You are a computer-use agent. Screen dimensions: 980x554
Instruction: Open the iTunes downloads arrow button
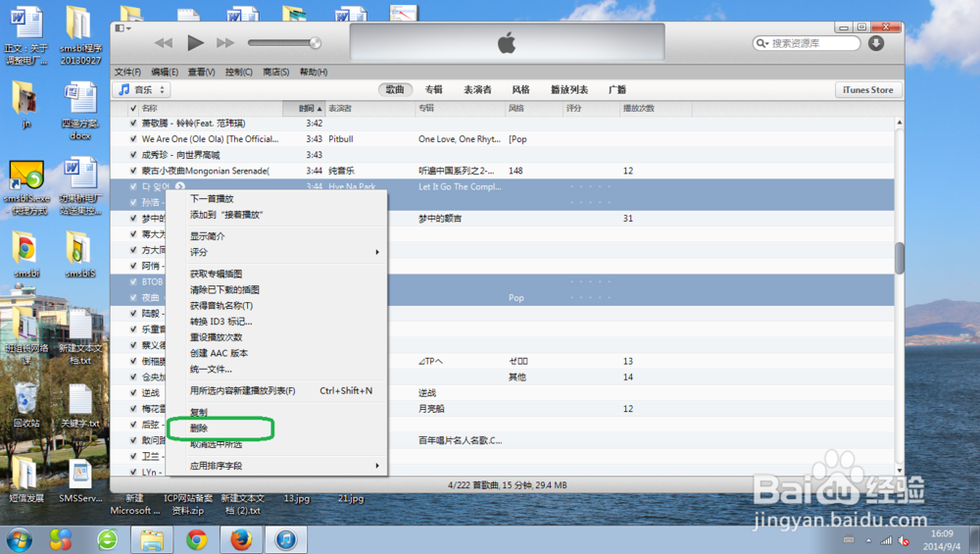(876, 43)
